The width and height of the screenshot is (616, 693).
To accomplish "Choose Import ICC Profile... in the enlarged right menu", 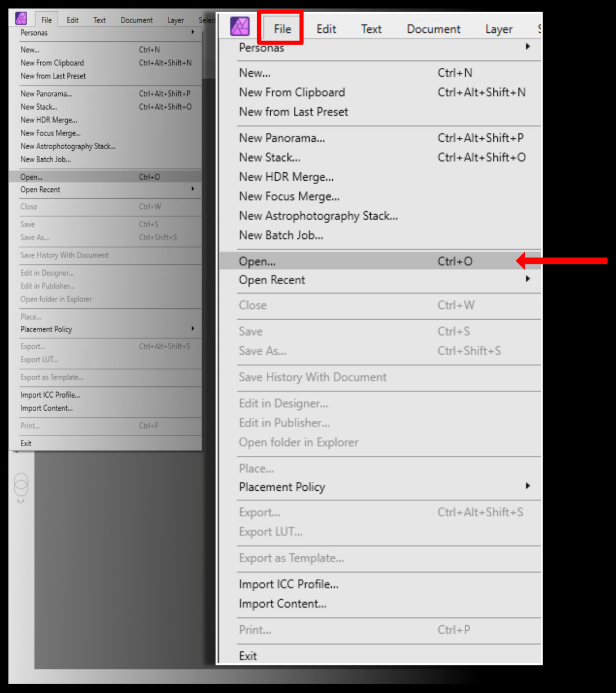I will pyautogui.click(x=379, y=584).
